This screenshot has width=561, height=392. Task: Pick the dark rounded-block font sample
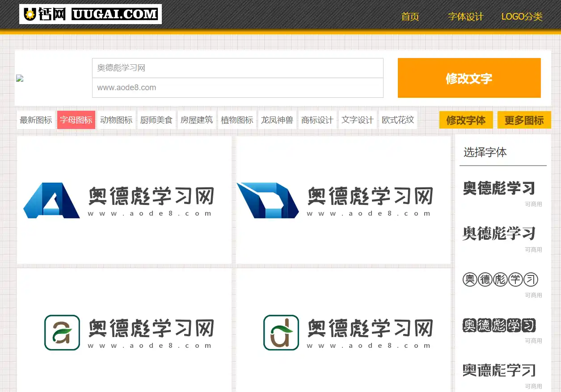pyautogui.click(x=499, y=325)
